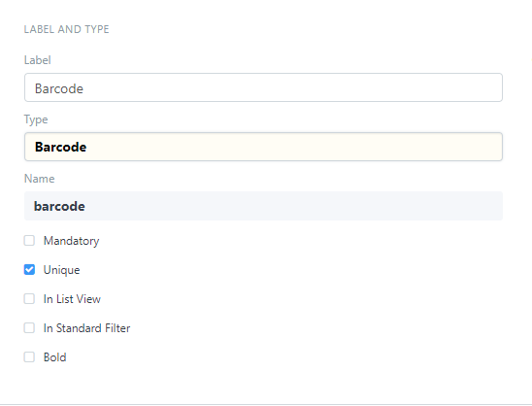Screen dimensions: 532x406
Task: Click the LABEL AND TYPE section heading
Action: 66,29
